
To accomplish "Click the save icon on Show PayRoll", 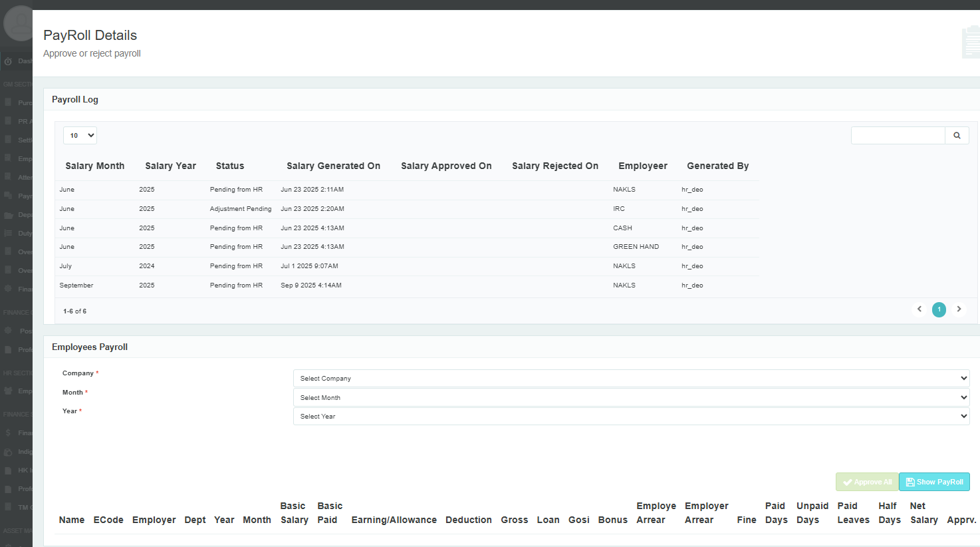I will (x=910, y=482).
